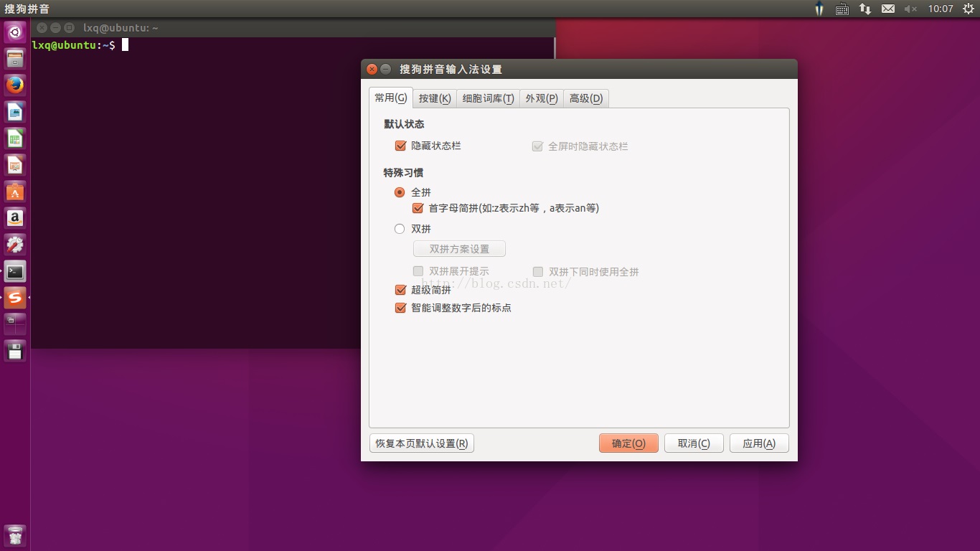The image size is (980, 551).
Task: Click the 搜狗拼音 title in top panel
Action: tap(27, 9)
